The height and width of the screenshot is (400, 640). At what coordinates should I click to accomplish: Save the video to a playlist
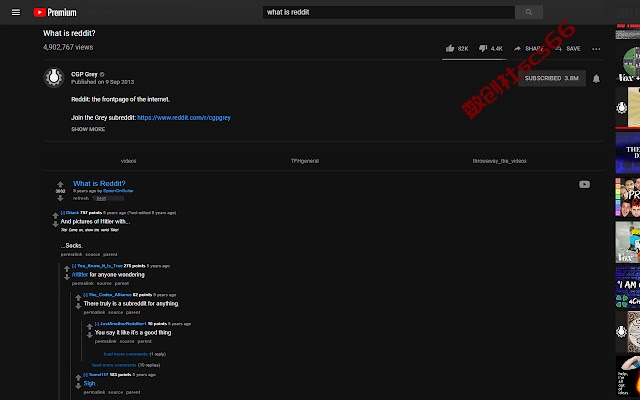(x=568, y=49)
